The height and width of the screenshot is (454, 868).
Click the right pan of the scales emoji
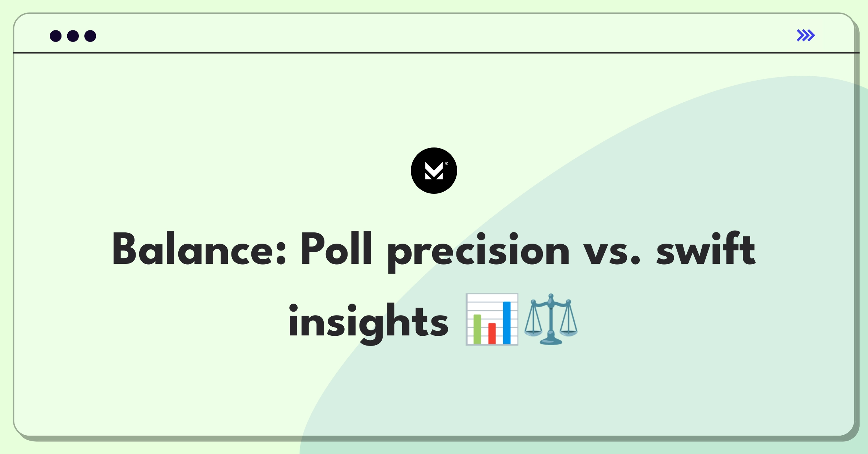point(569,330)
